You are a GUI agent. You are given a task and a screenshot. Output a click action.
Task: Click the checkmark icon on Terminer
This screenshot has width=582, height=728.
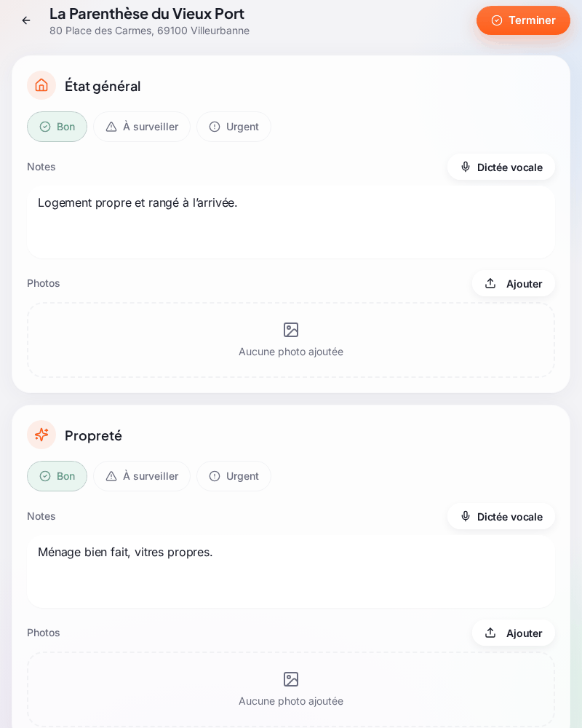coord(497,20)
